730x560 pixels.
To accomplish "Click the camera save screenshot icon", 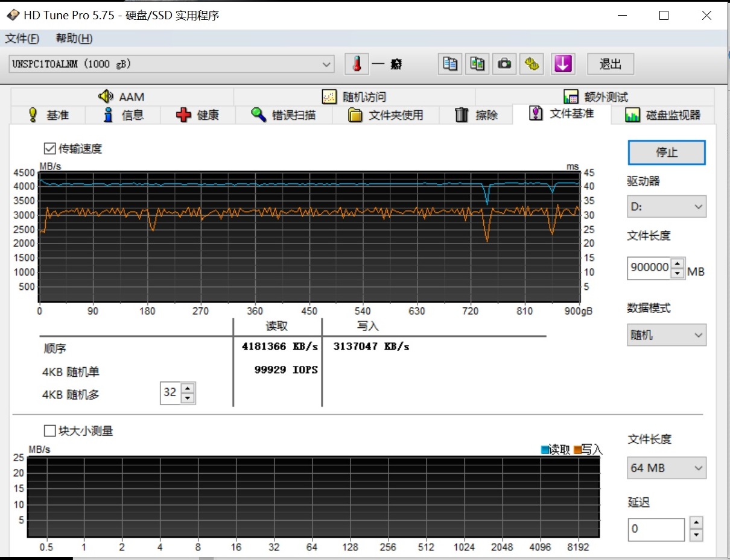I will click(505, 64).
